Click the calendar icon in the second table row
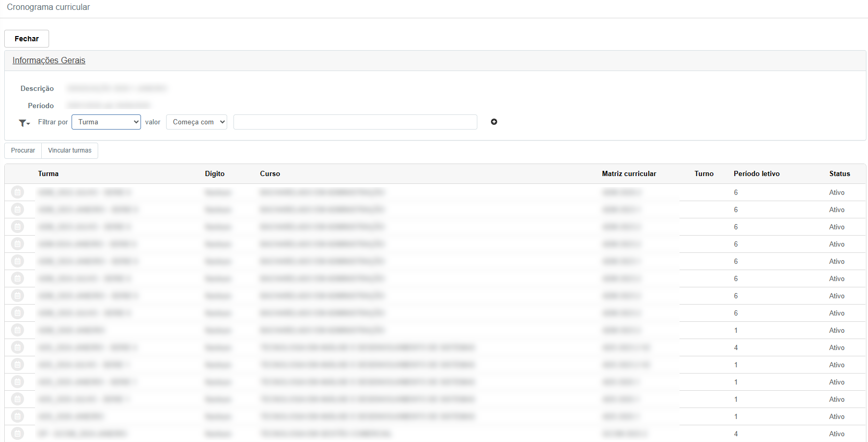This screenshot has width=868, height=442. (x=17, y=210)
